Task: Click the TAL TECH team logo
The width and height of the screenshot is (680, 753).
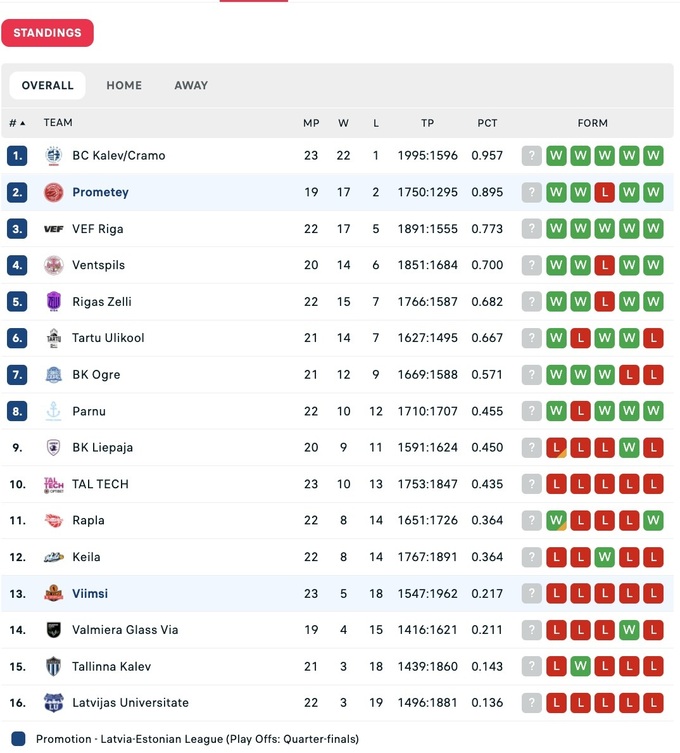Action: pos(53,484)
